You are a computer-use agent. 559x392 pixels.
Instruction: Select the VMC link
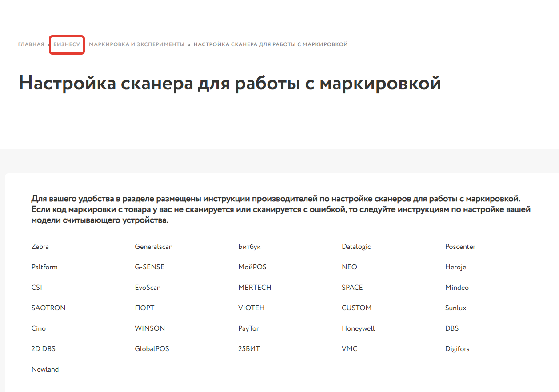(x=350, y=349)
